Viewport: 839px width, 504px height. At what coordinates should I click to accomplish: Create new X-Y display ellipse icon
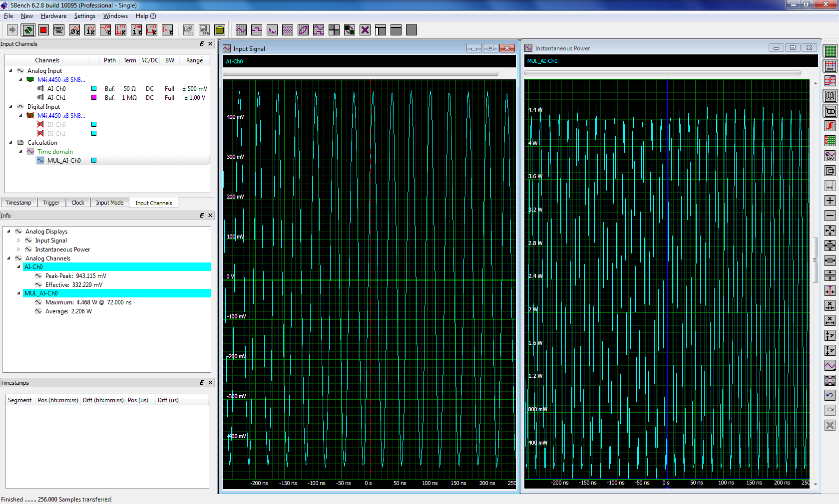point(303,30)
